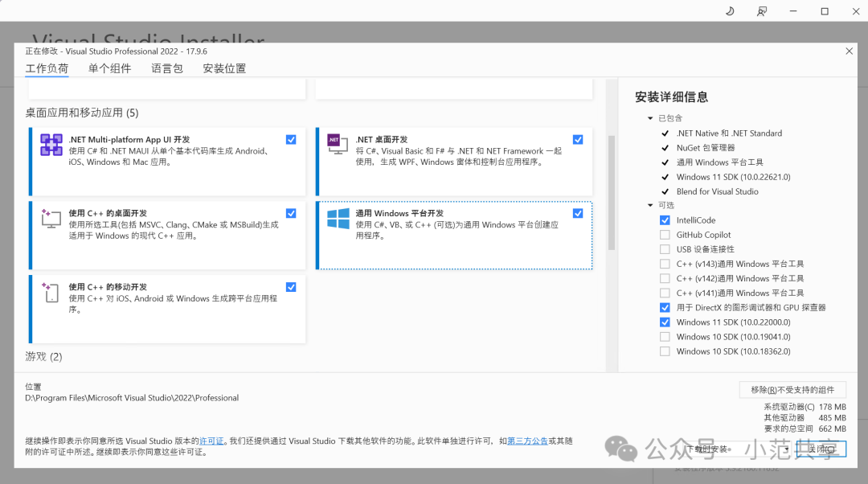Uncheck the .NET 桌面开发 workload
This screenshot has width=868, height=484.
pos(578,139)
